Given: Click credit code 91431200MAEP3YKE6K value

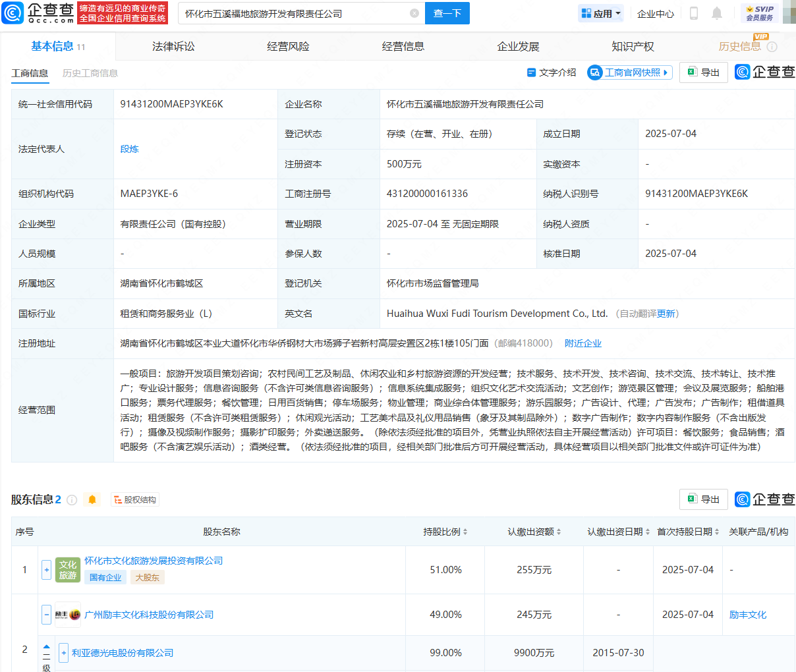Looking at the screenshot, I should (171, 104).
